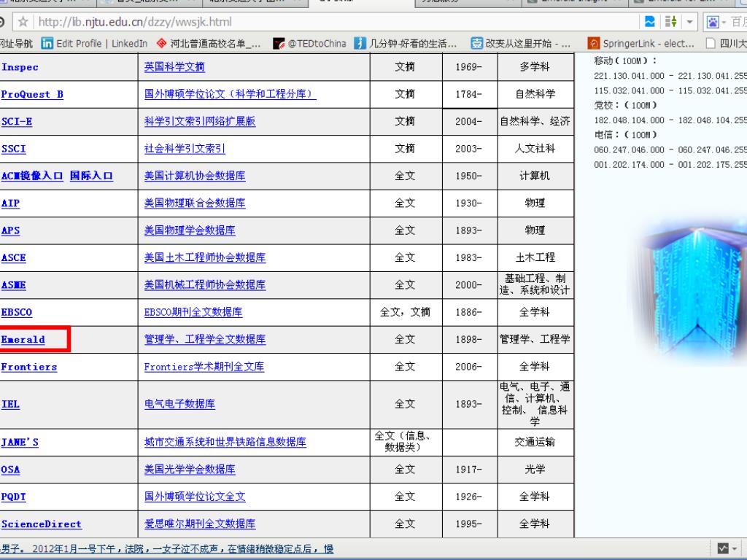This screenshot has width=747, height=560.
Task: Click the 自然科学、经济 subject cell
Action: tap(535, 122)
